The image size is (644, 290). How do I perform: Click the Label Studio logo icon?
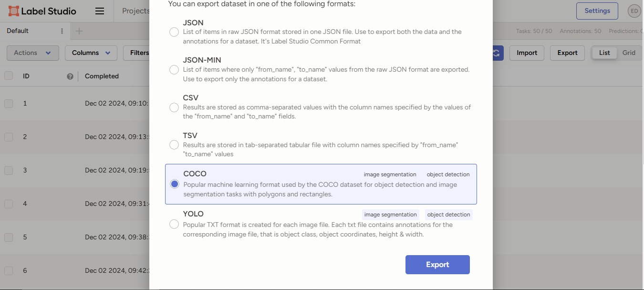(14, 11)
